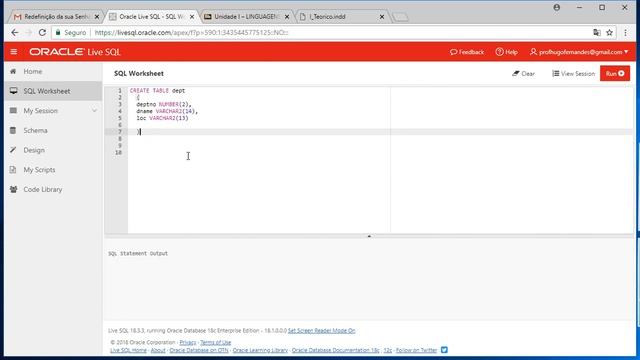Click the Chrome profile icon

(x=557, y=7)
